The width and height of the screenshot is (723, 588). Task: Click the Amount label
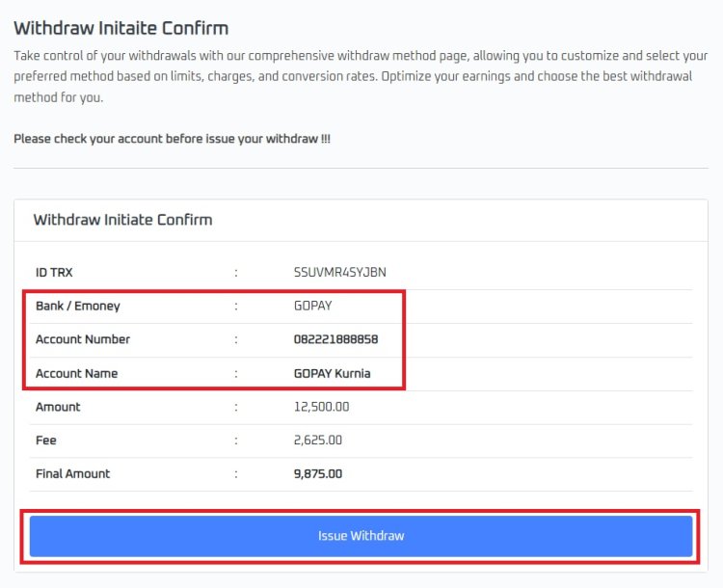click(58, 407)
